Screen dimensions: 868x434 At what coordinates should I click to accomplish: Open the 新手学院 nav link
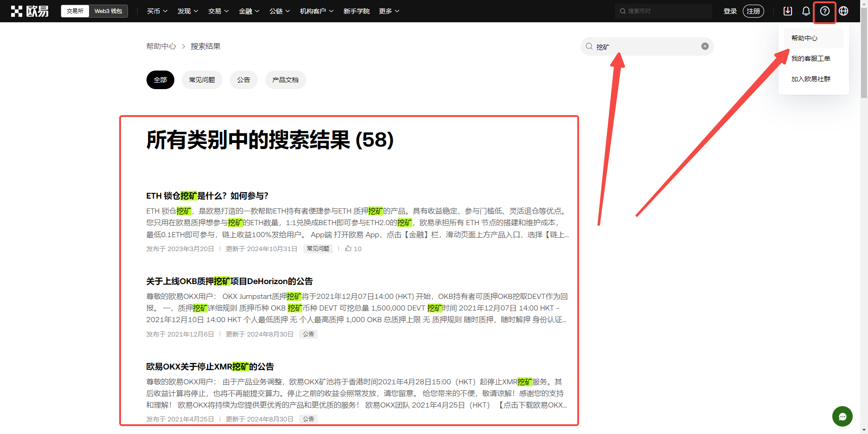357,11
